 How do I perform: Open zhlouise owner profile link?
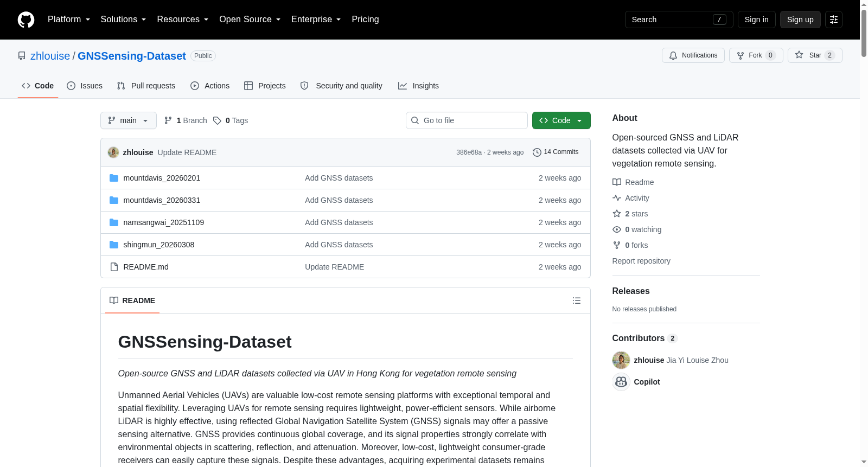pos(50,56)
